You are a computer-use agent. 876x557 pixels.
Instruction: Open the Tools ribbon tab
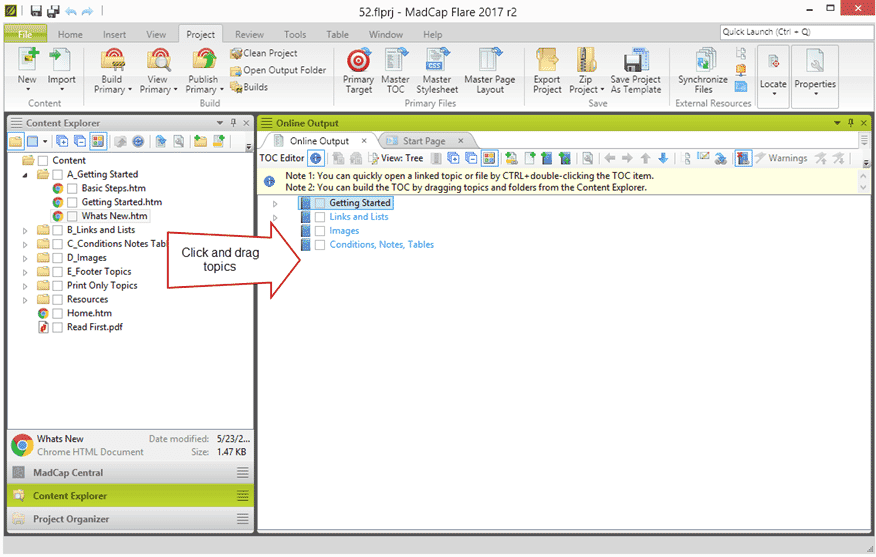pyautogui.click(x=295, y=35)
